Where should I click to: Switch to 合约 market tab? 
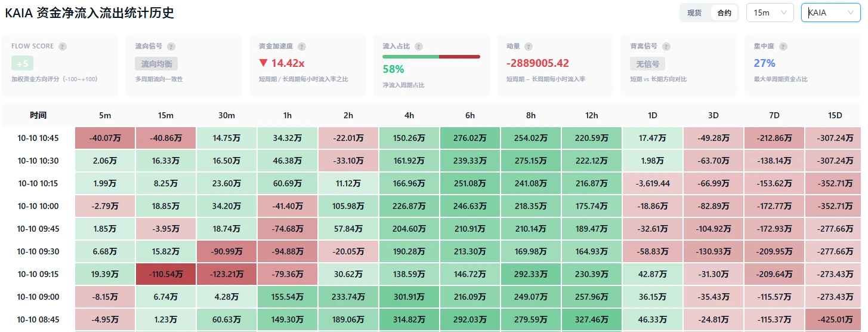[724, 13]
